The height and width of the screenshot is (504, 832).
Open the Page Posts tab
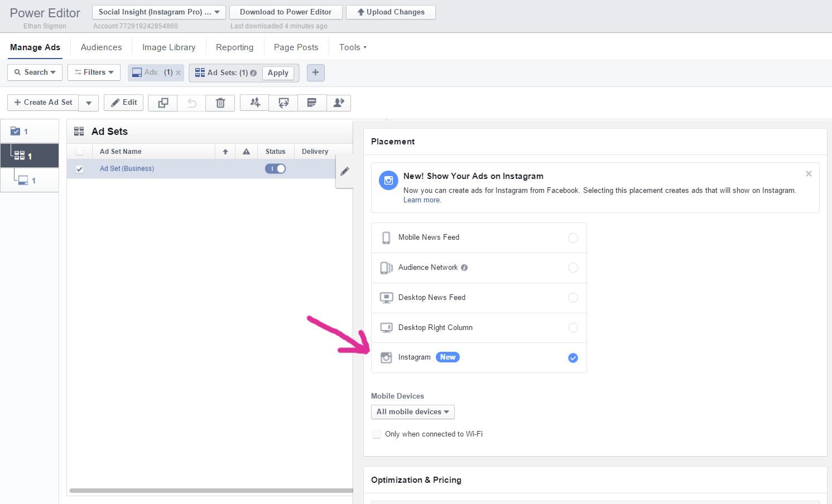pos(296,47)
